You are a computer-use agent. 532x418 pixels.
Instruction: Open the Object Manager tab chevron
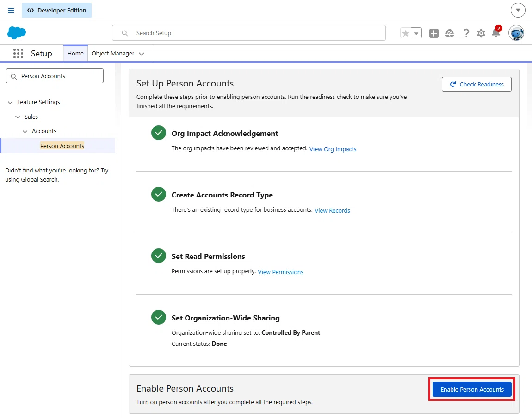(142, 54)
